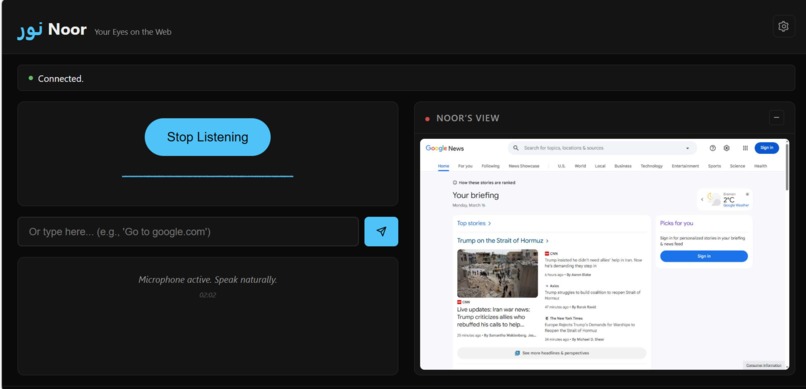This screenshot has height=389, width=806.
Task: Select the U.S. tab
Action: coord(561,166)
